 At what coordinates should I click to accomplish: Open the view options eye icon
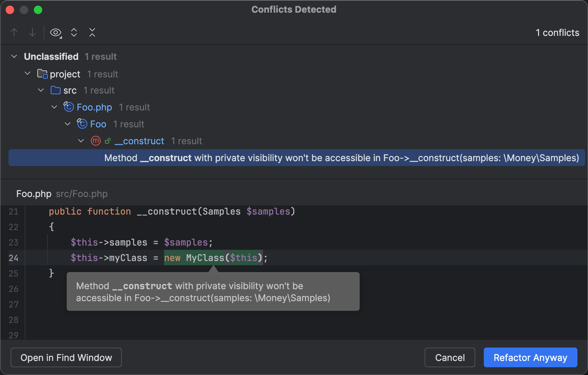tap(55, 32)
